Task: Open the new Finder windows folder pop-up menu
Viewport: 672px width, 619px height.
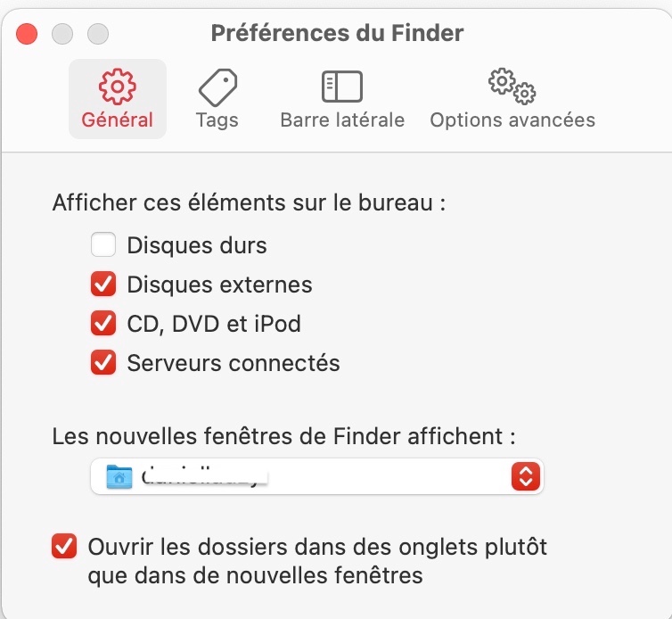Action: point(316,476)
